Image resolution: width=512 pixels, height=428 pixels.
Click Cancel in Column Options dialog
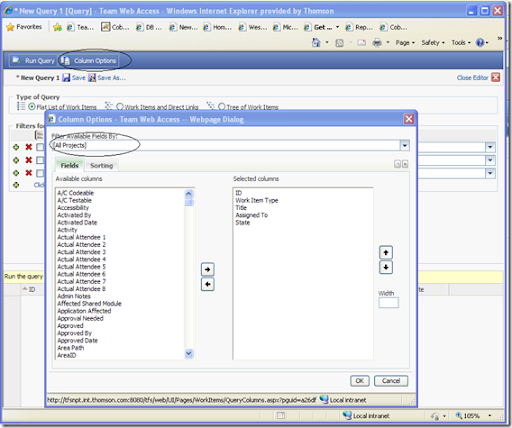pos(391,381)
